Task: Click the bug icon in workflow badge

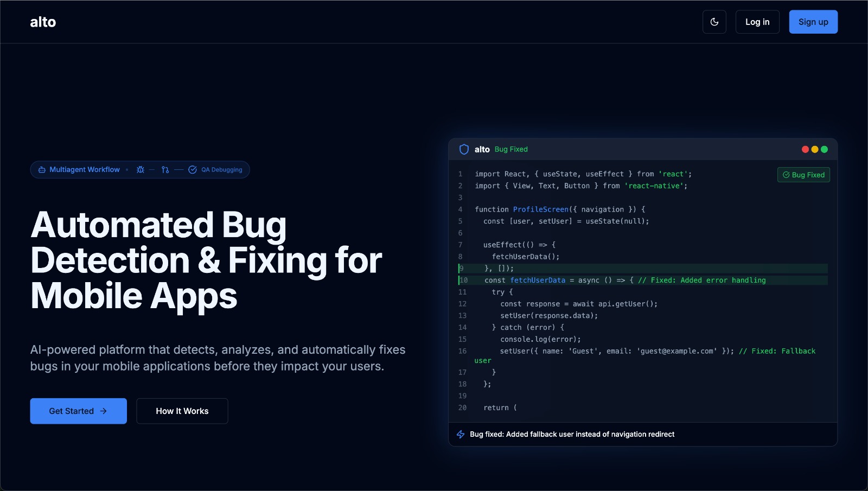Action: click(141, 170)
